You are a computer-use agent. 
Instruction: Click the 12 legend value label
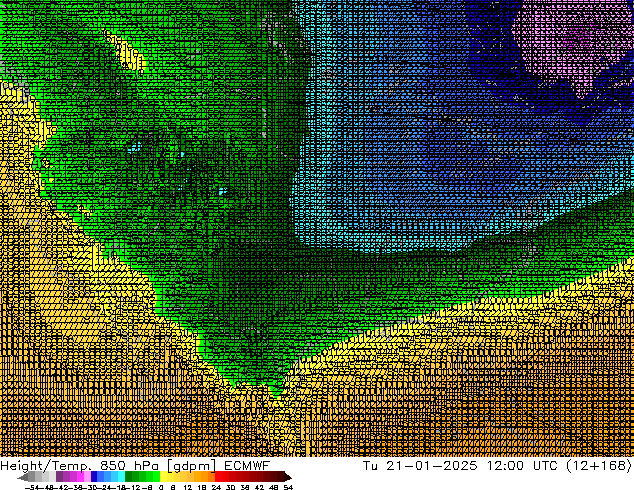(x=188, y=487)
